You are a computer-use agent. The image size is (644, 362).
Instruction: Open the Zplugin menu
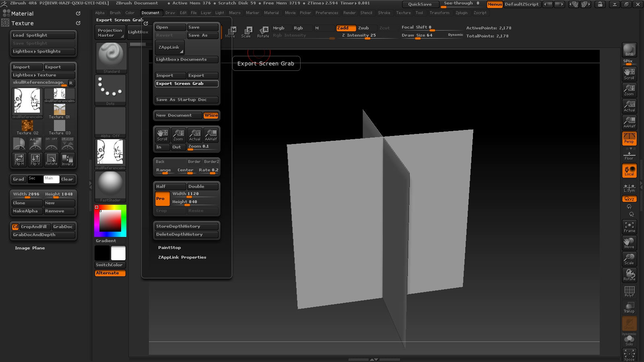462,13
